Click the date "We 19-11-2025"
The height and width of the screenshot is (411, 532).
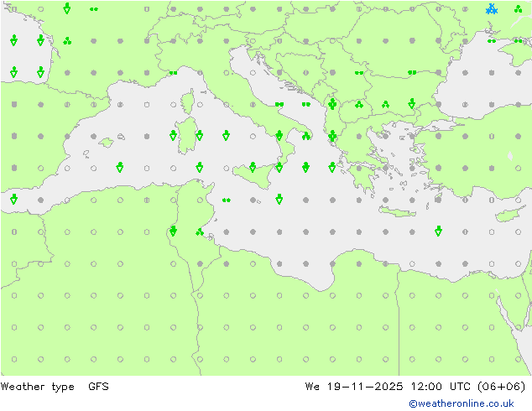point(354,387)
